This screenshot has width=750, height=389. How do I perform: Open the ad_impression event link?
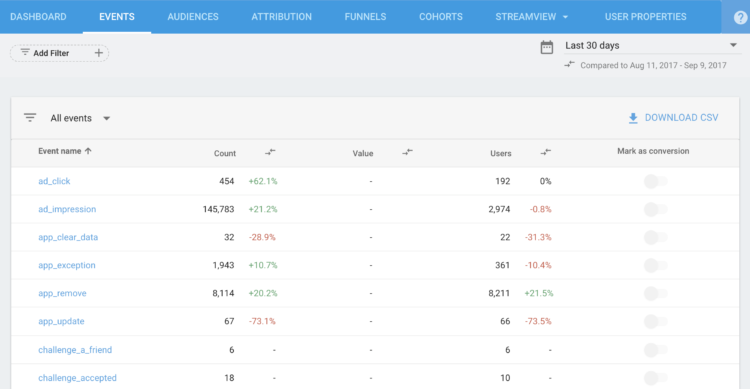[x=67, y=209]
